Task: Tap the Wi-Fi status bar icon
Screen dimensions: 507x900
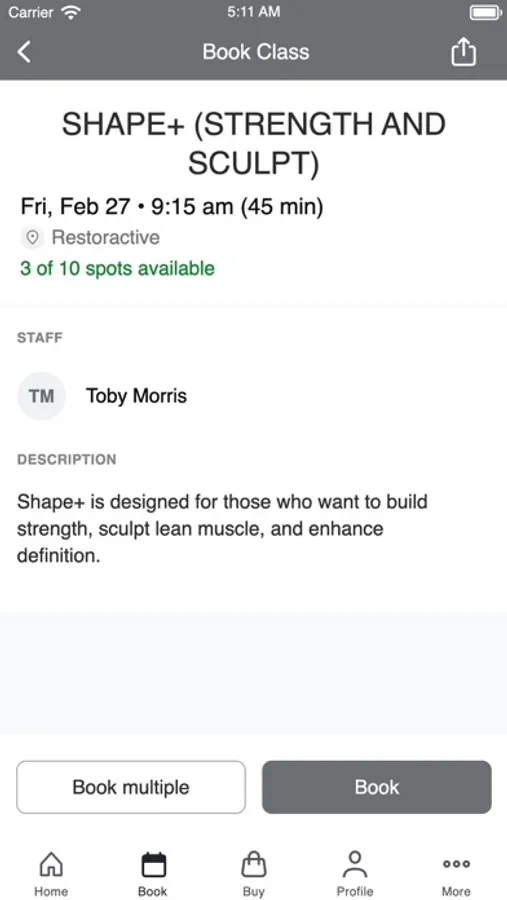Action: coord(71,13)
